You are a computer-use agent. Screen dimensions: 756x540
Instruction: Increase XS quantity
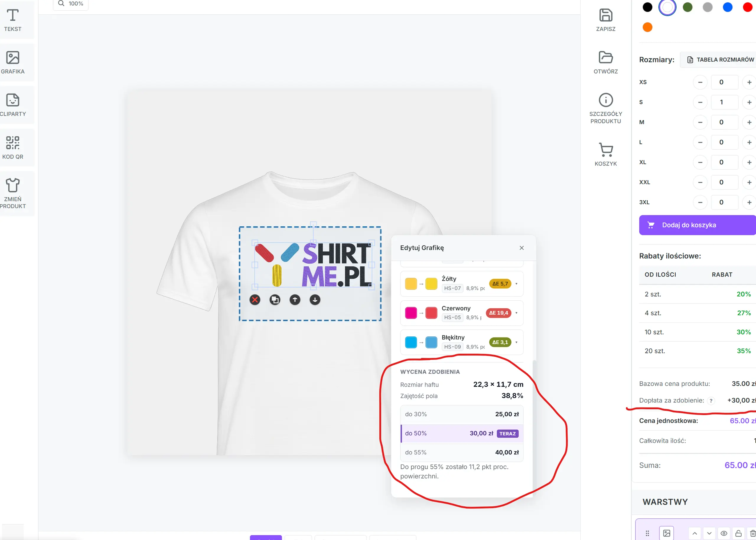tap(749, 82)
